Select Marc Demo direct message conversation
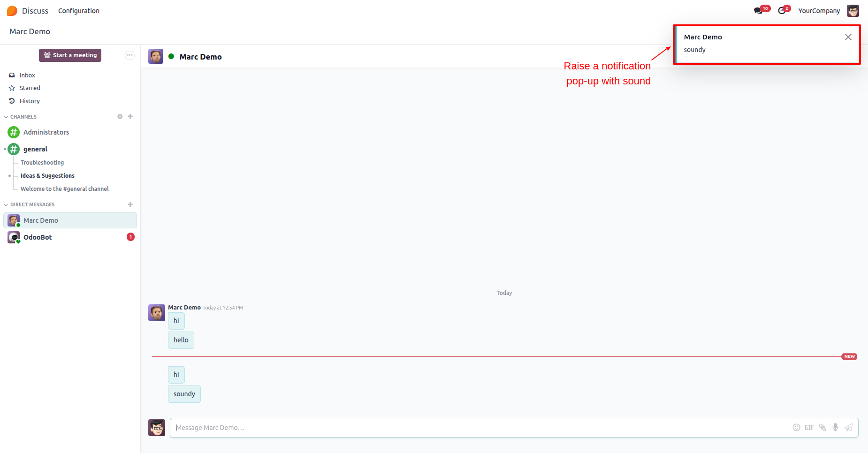 70,220
